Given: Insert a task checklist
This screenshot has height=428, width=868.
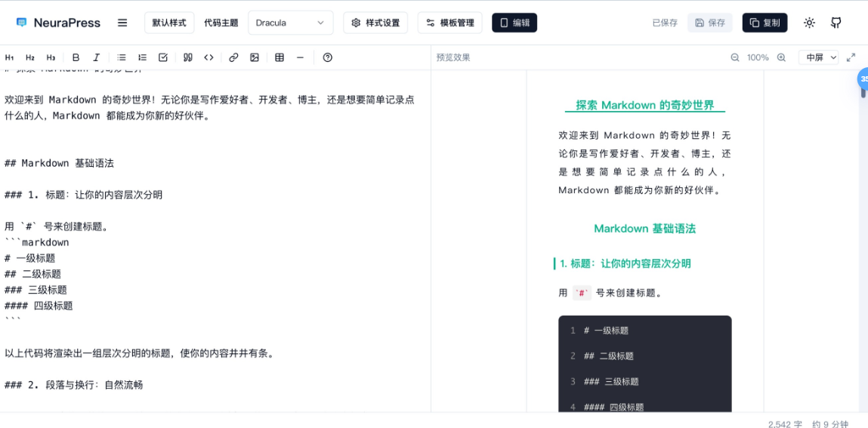Looking at the screenshot, I should (x=162, y=57).
